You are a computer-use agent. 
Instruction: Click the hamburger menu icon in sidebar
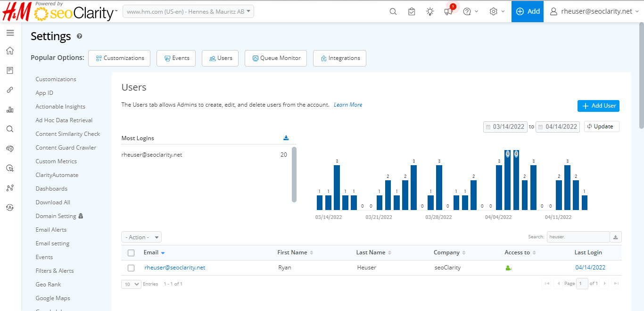(10, 33)
